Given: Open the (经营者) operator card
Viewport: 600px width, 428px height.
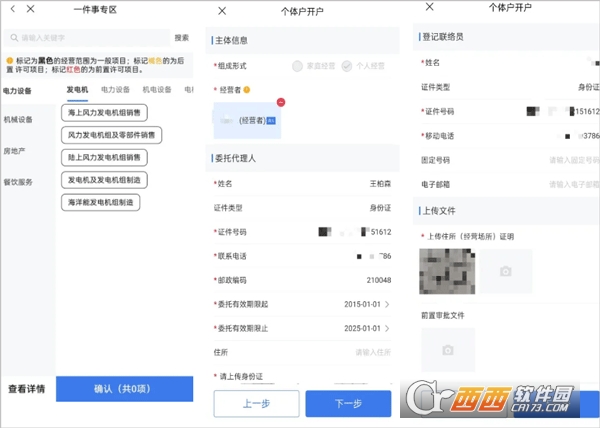Looking at the screenshot, I should (247, 120).
